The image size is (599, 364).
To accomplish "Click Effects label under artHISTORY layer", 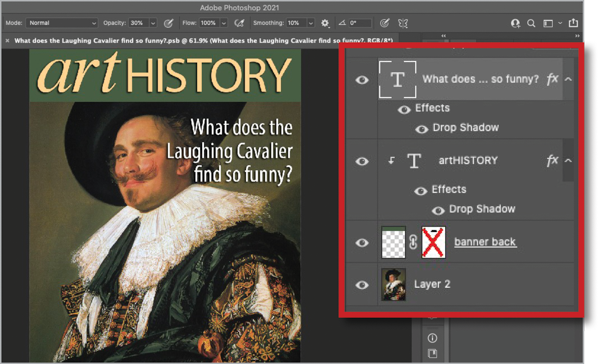I will click(449, 189).
